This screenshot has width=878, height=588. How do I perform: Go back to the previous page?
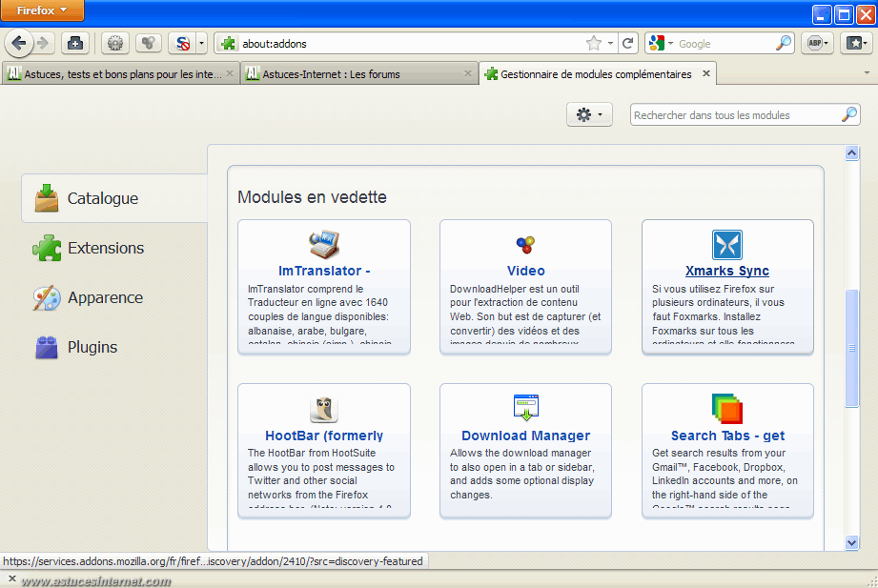19,43
